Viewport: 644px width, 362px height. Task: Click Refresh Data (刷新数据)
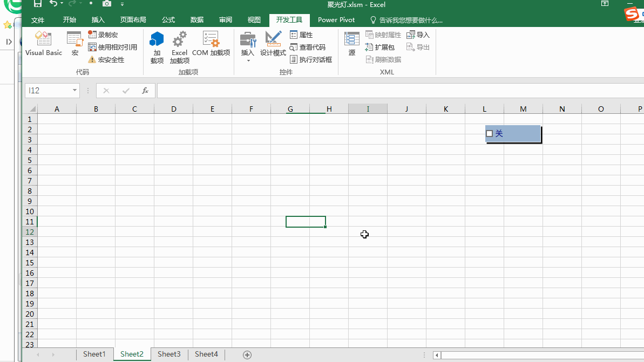[x=383, y=59]
